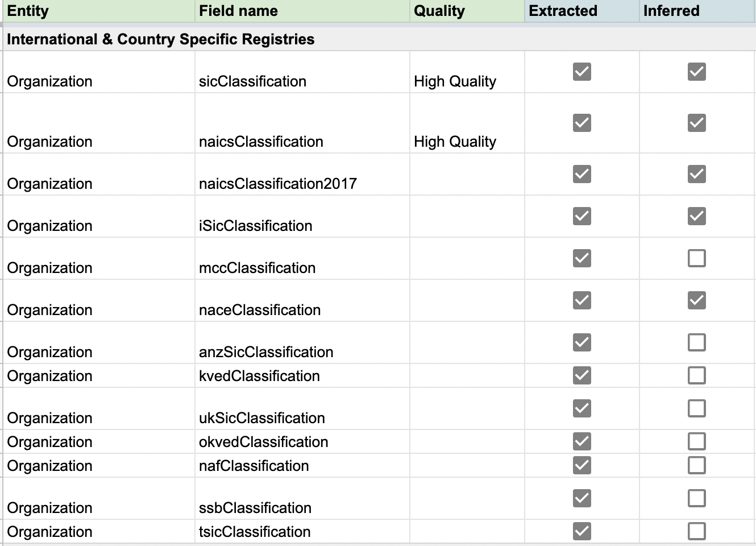Check Inferred for tsicClassification
The width and height of the screenshot is (756, 546).
[696, 531]
